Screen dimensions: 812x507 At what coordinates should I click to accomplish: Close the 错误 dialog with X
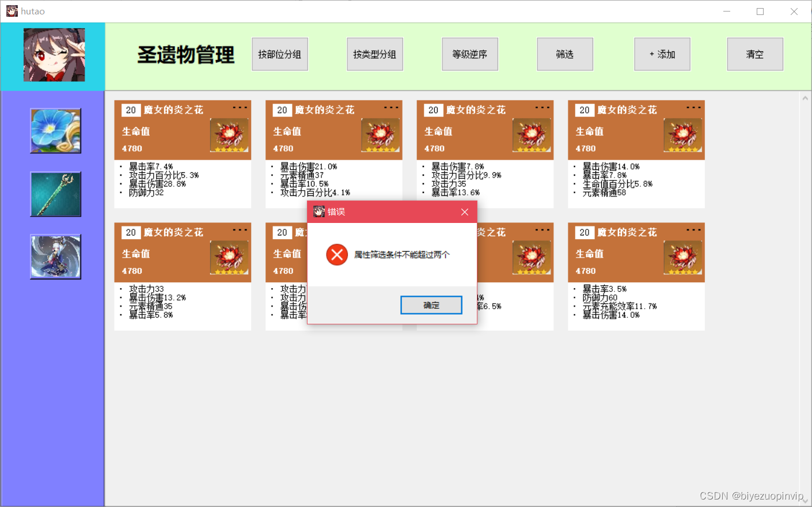(465, 212)
